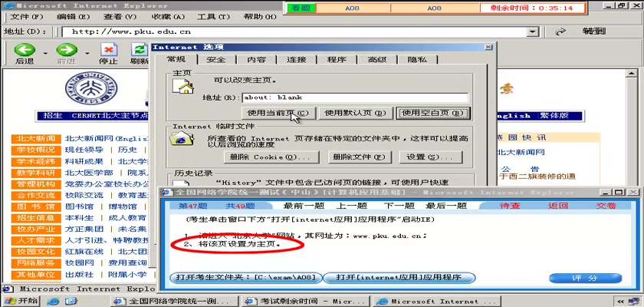Click 繁体版 link in blue bar
The width and height of the screenshot is (644, 307).
pos(554,116)
